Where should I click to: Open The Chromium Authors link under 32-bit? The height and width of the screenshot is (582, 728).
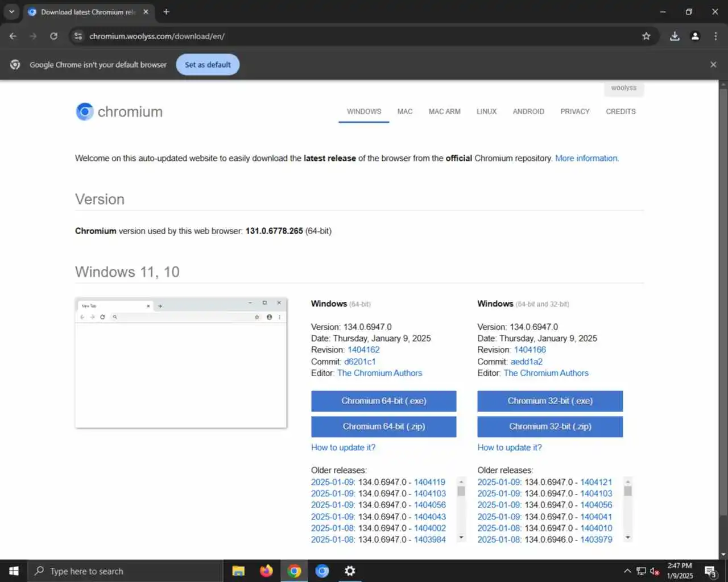pos(546,373)
